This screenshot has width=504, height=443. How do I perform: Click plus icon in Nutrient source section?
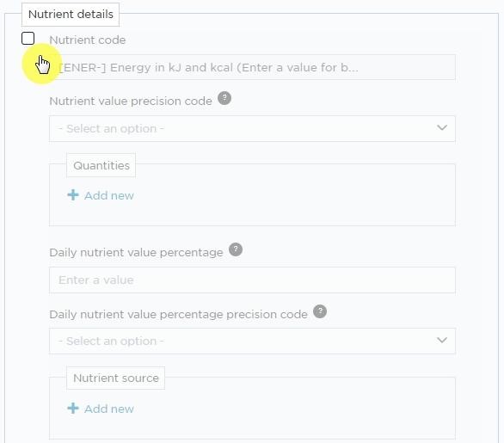click(73, 409)
